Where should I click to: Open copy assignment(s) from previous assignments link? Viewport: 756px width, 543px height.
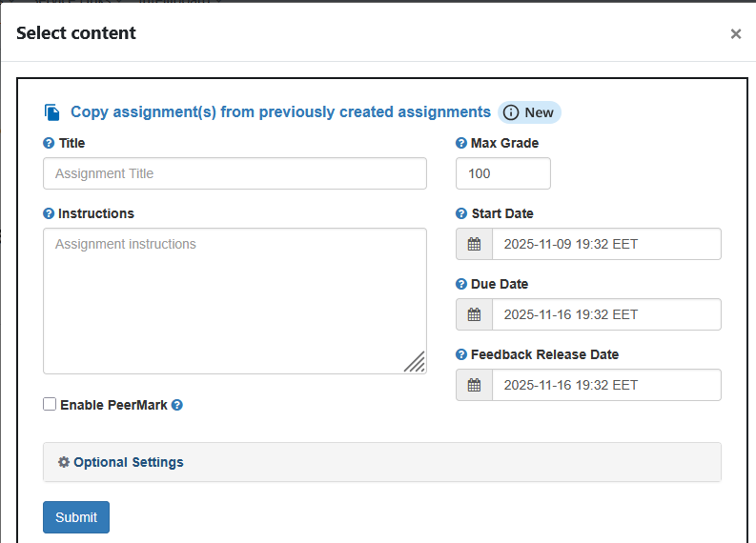280,112
